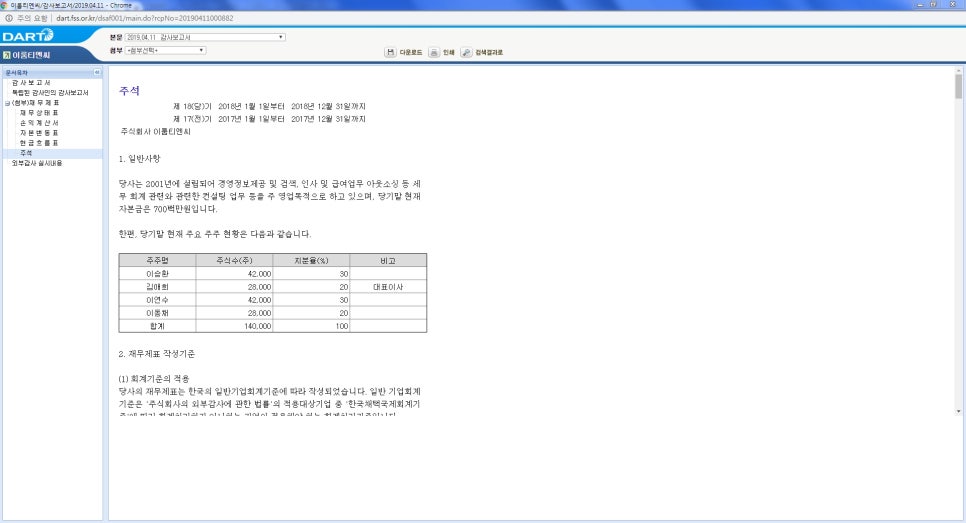Click the company icon beside 이롬티엔씨
The height and width of the screenshot is (523, 966).
(7, 55)
